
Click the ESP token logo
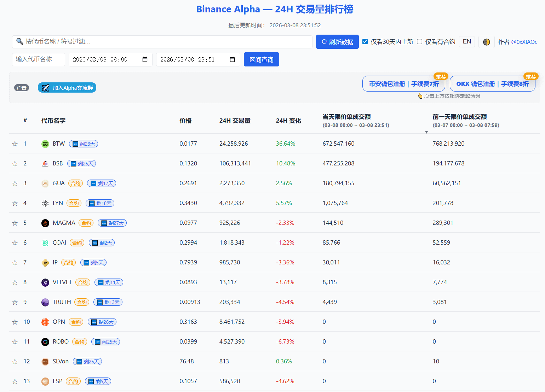pos(45,381)
